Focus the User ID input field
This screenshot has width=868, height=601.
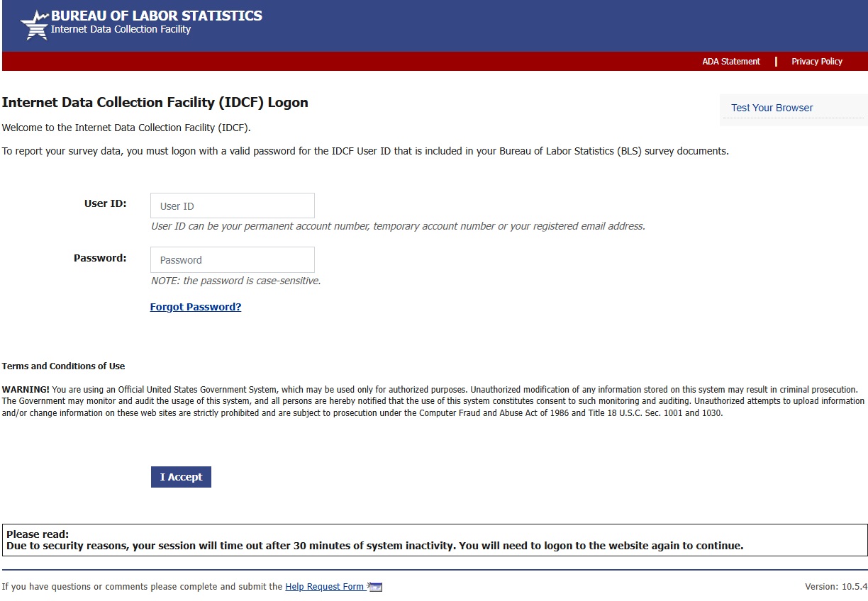click(x=232, y=206)
